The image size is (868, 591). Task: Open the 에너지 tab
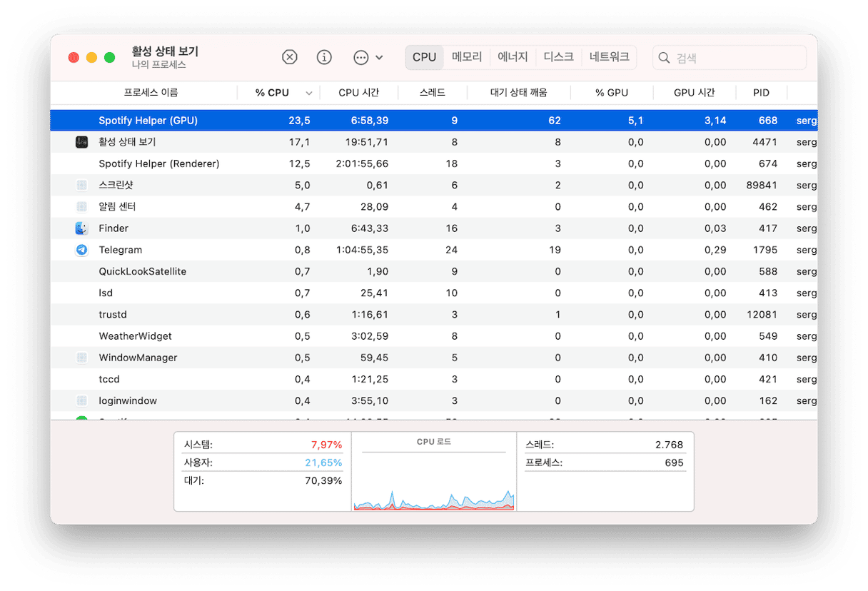coord(513,57)
